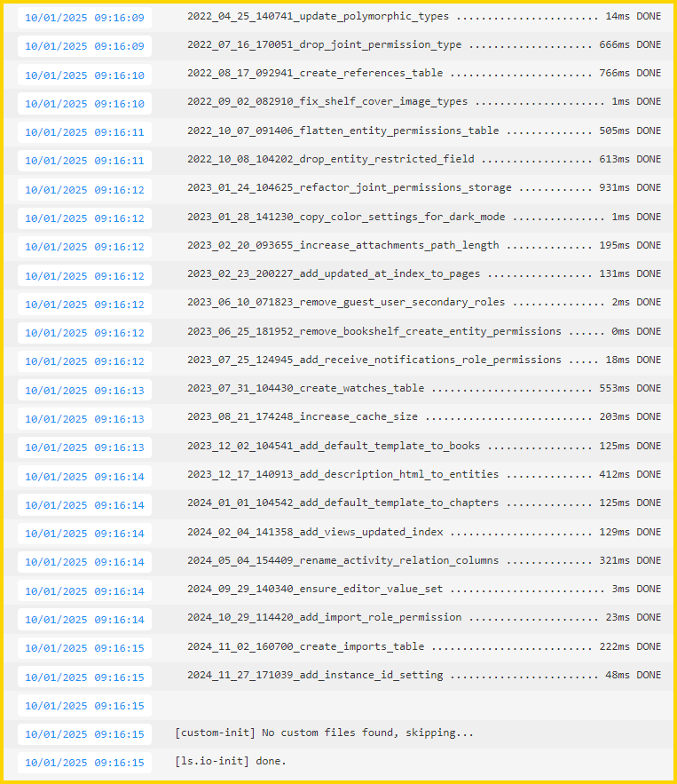Select the fix_shelf_cover_image_types log line
Screen dimensions: 677x784
pyautogui.click(x=423, y=102)
